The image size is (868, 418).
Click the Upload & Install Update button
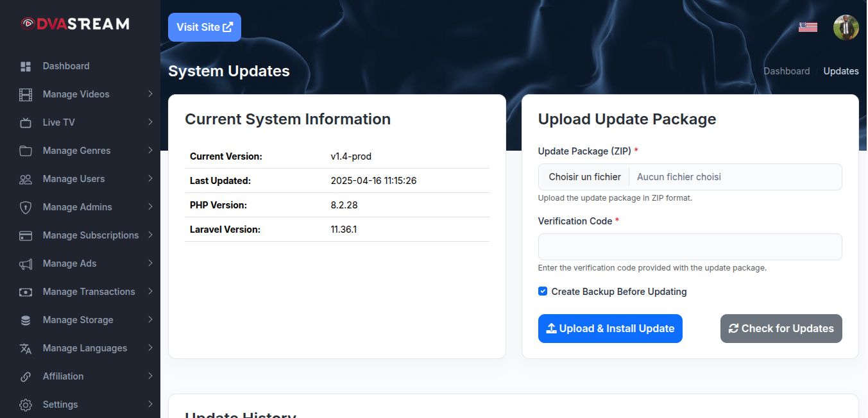(x=610, y=329)
